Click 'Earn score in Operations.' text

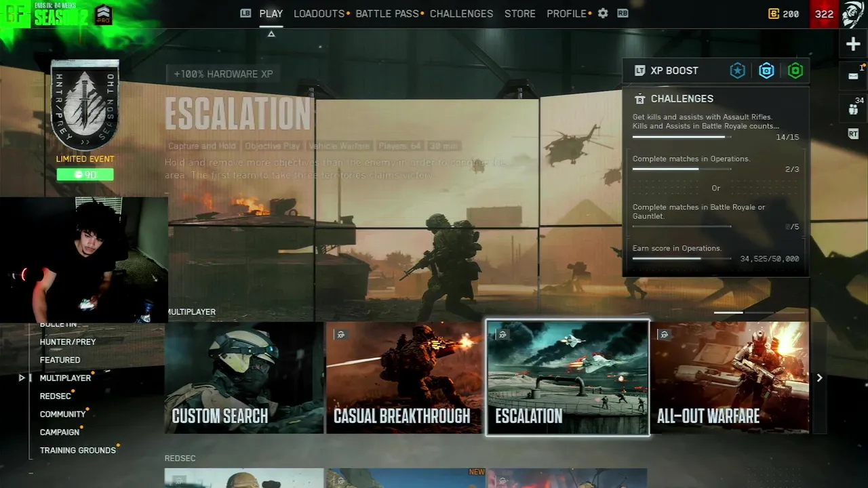click(677, 249)
